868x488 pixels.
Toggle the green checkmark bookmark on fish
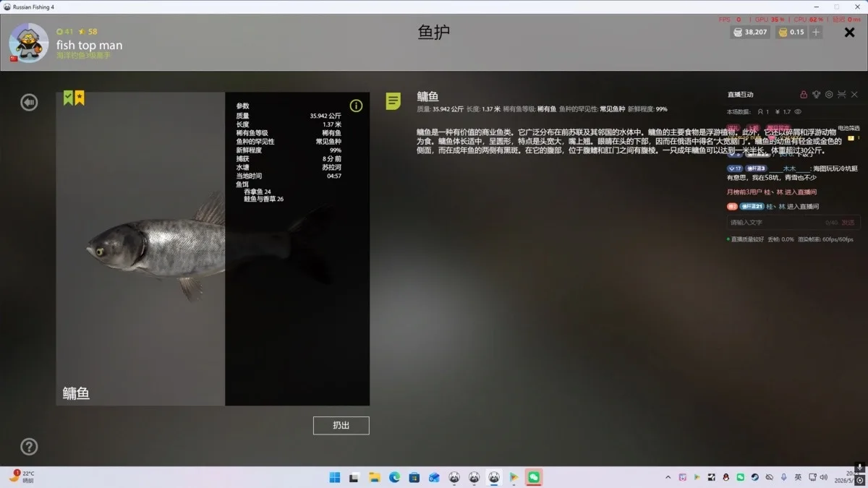click(68, 98)
